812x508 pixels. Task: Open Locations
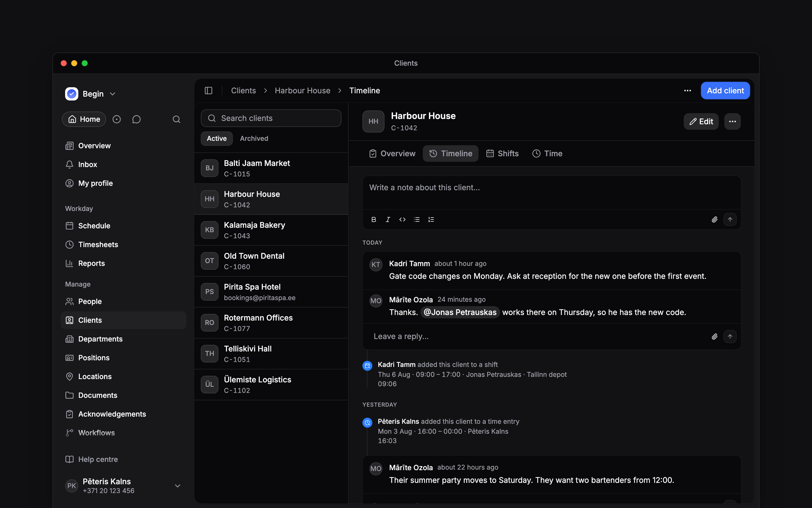124,377
